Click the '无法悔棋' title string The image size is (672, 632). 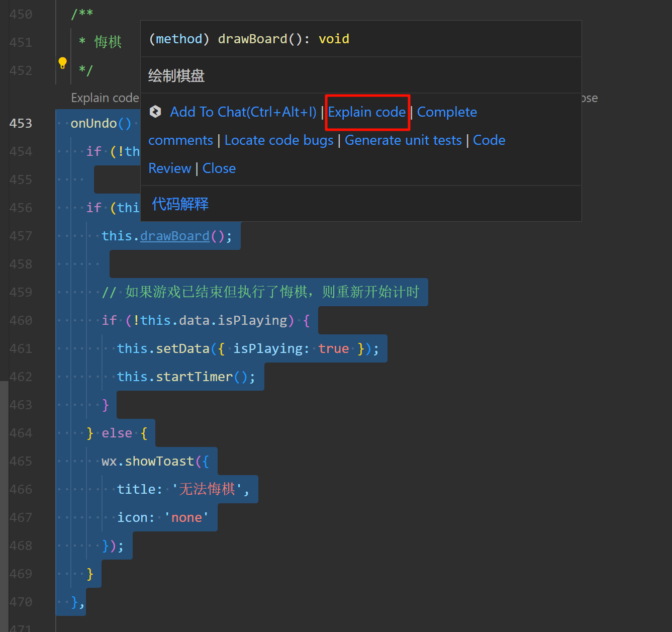[x=207, y=489]
